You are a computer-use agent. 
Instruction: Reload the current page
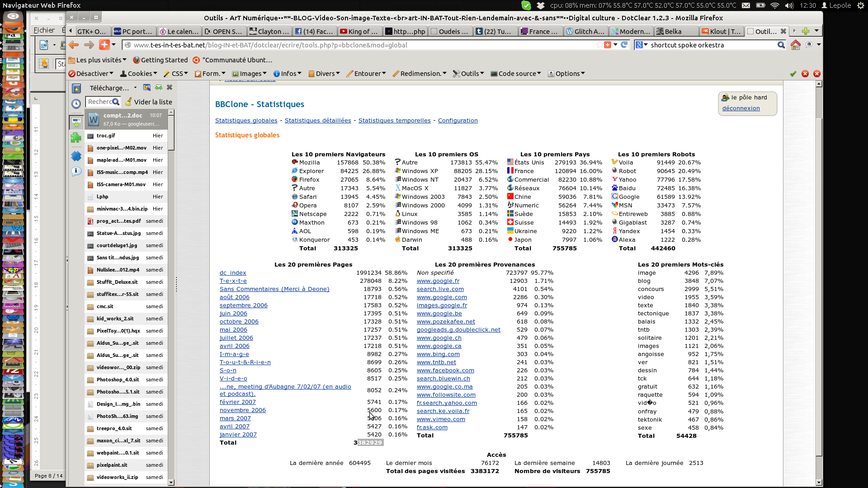click(624, 45)
